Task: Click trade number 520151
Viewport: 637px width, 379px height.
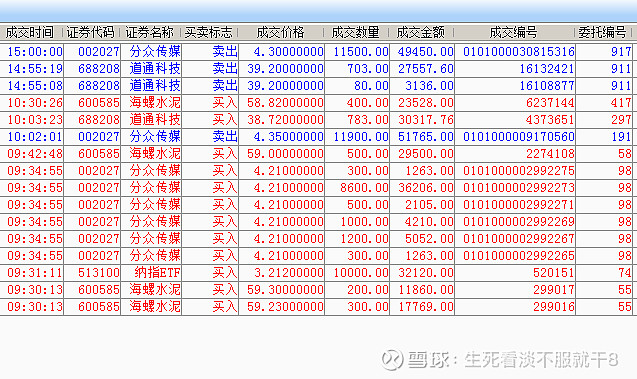Action: [x=554, y=273]
